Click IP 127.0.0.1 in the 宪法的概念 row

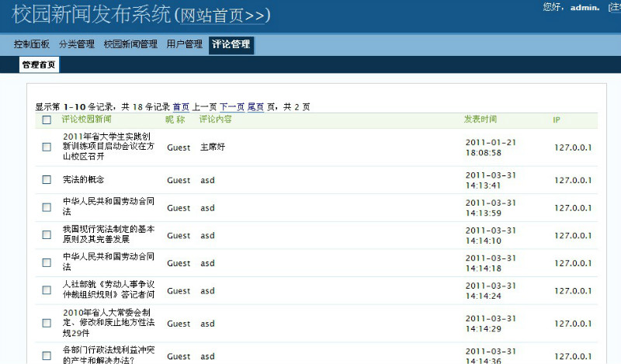click(573, 180)
